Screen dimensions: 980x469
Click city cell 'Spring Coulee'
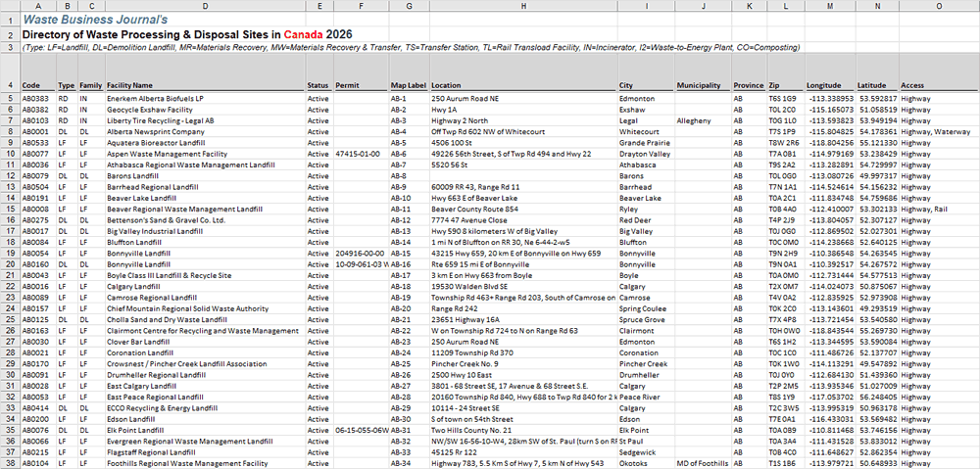coord(646,308)
